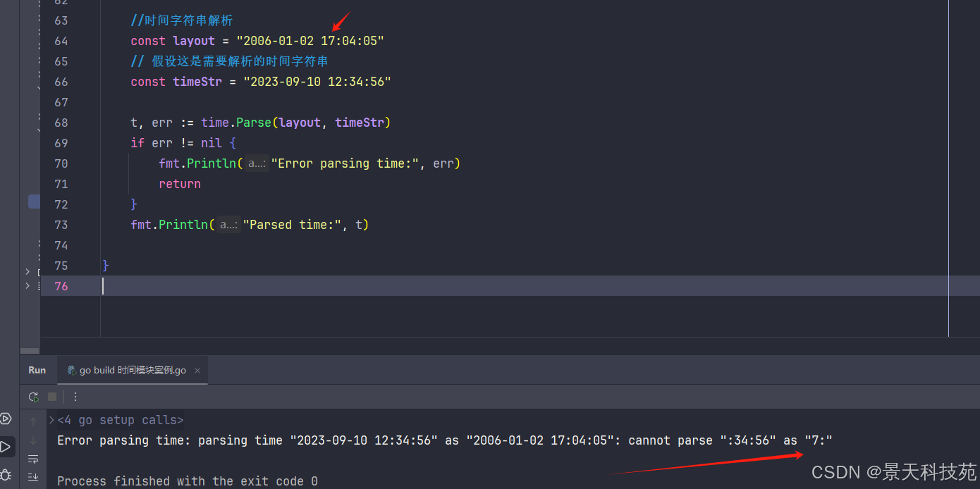Click the return keyword on line 71

(180, 184)
